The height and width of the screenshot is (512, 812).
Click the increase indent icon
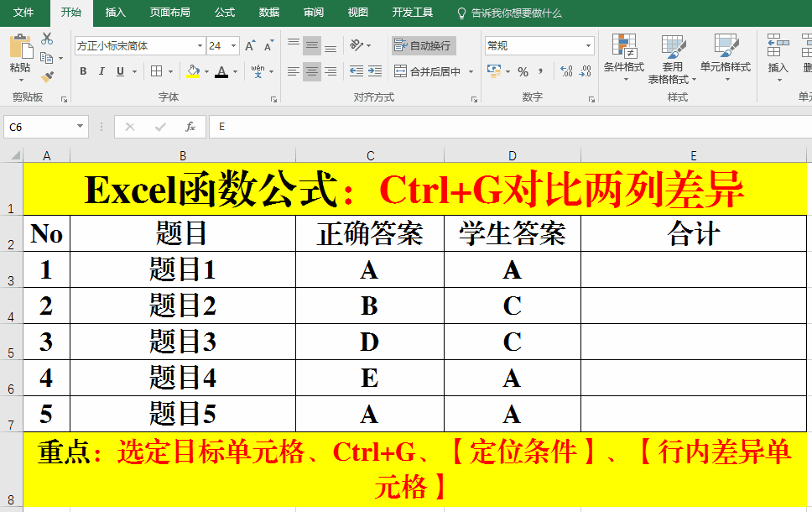click(x=375, y=72)
